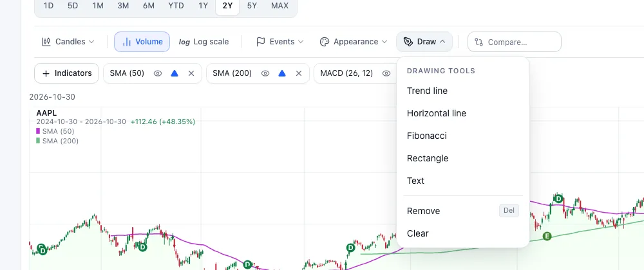Click the AAPL ticker label

[x=46, y=113]
